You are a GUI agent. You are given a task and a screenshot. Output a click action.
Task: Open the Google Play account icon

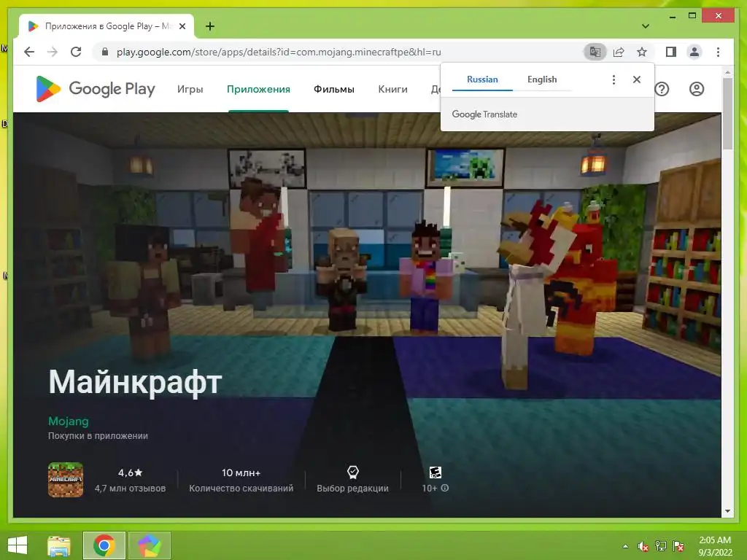point(697,89)
